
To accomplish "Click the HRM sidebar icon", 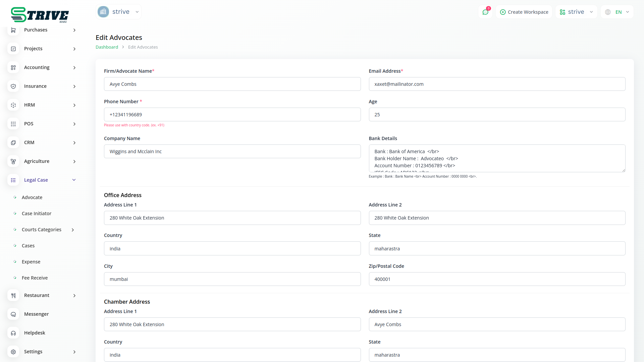I will [x=13, y=105].
